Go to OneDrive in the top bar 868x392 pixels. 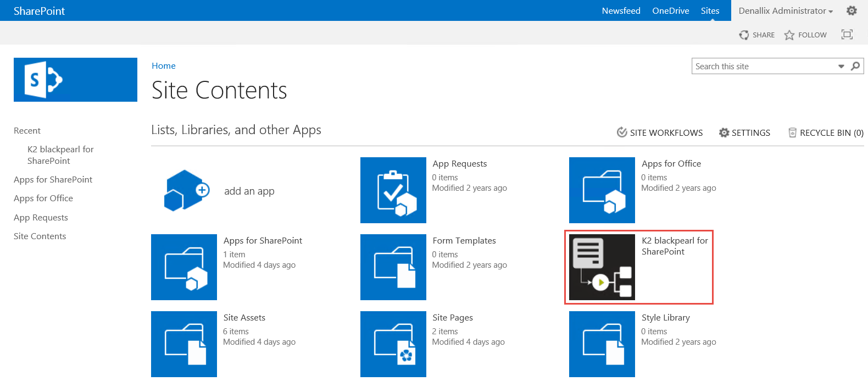tap(670, 11)
